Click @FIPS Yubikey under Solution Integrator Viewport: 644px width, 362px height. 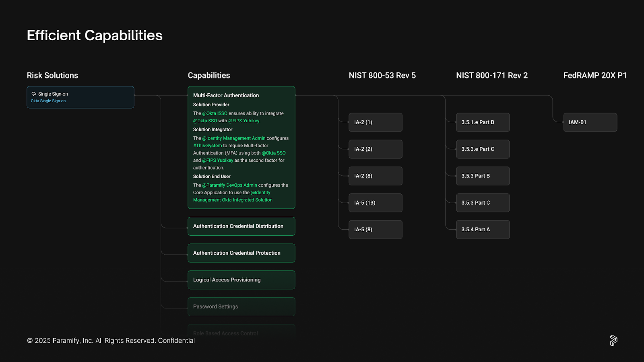[x=218, y=160]
